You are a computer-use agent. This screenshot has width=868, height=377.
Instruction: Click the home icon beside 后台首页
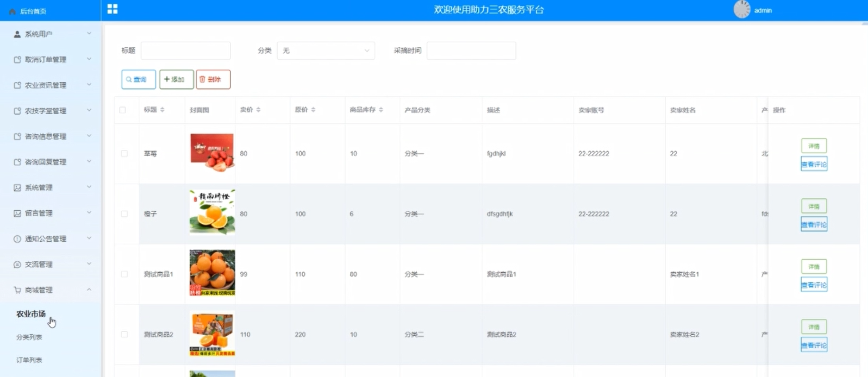tap(13, 11)
